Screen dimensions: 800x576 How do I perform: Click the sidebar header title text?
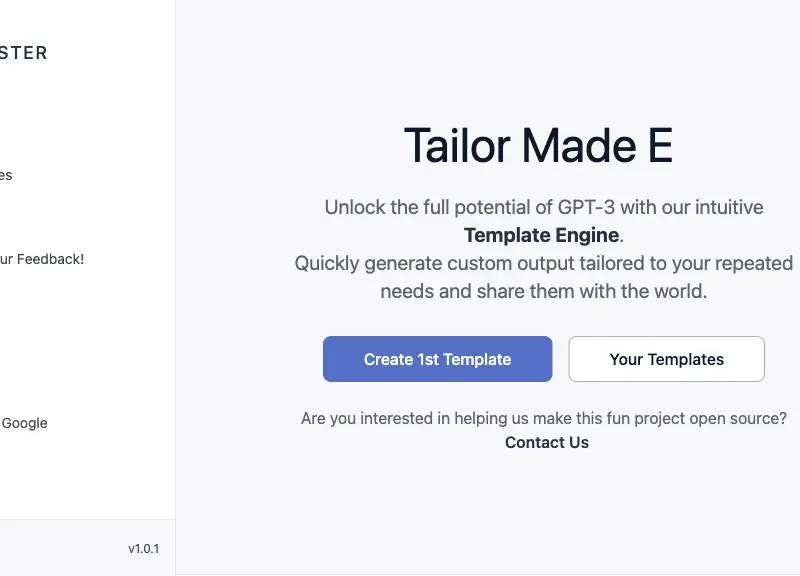[x=24, y=53]
